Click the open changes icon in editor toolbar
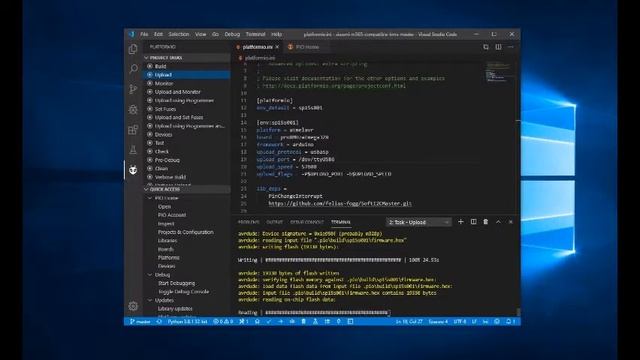The height and width of the screenshot is (360, 640). pos(486,47)
